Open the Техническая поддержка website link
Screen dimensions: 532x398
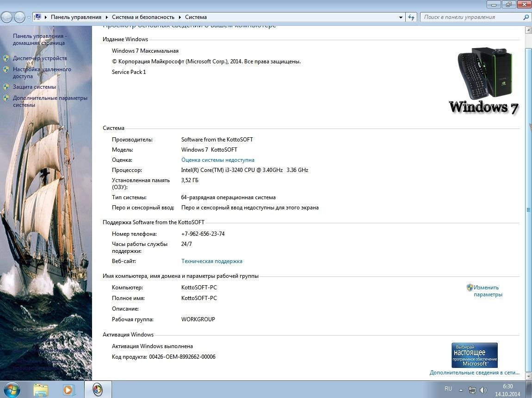coord(212,261)
